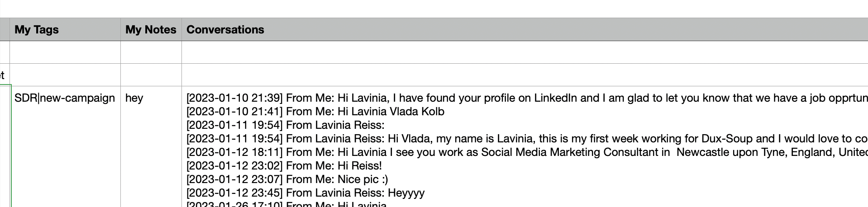Image resolution: width=868 pixels, height=207 pixels.
Task: Click the Dux-Soup first week message line
Action: (527, 139)
